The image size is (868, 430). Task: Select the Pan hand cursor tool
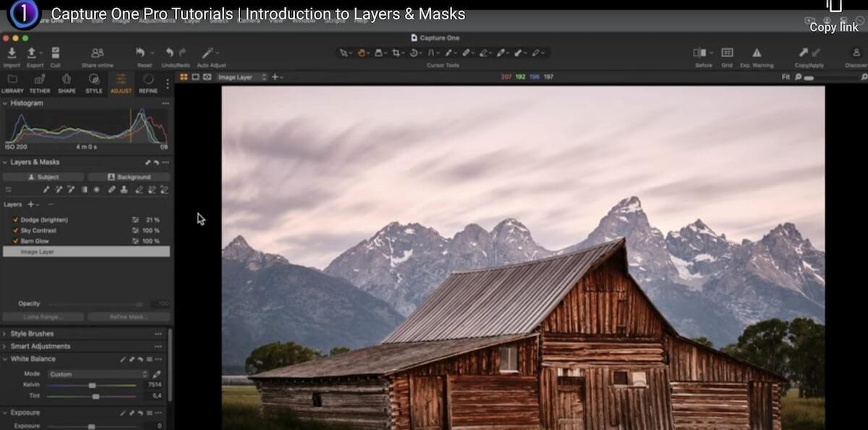pyautogui.click(x=361, y=53)
